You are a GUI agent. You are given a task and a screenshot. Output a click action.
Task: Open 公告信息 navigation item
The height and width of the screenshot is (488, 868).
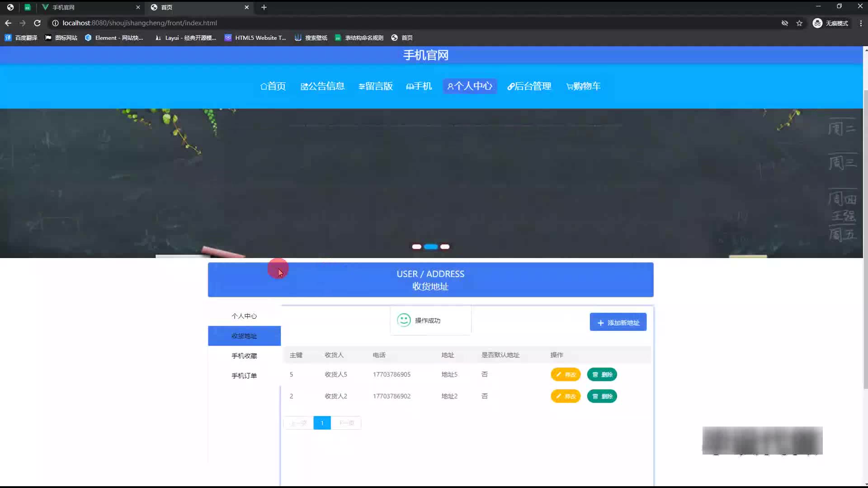coord(322,86)
